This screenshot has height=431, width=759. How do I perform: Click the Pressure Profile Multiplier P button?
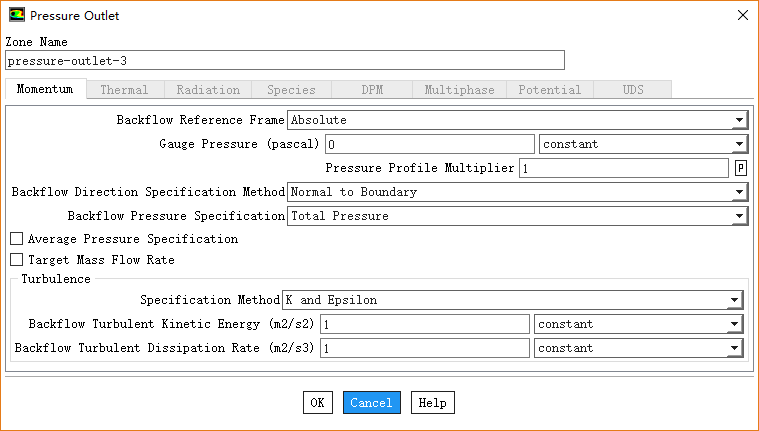coord(741,168)
